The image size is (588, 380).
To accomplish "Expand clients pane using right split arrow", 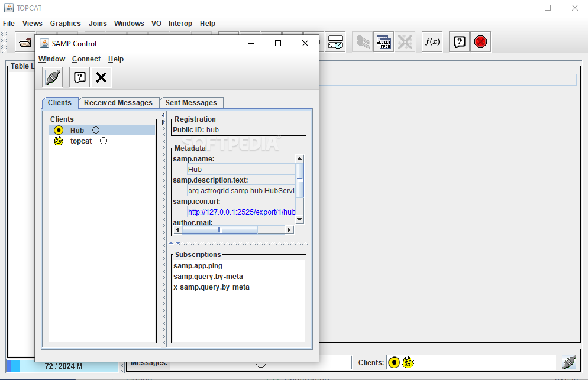I will (163, 122).
